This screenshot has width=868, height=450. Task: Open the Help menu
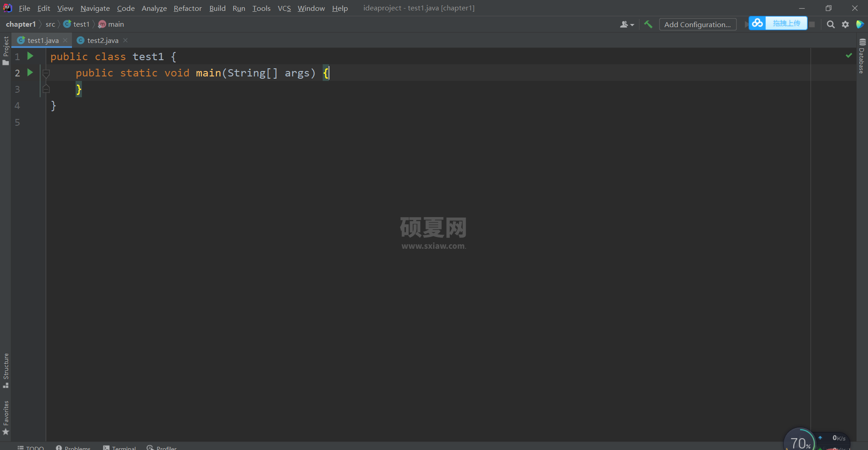(340, 8)
